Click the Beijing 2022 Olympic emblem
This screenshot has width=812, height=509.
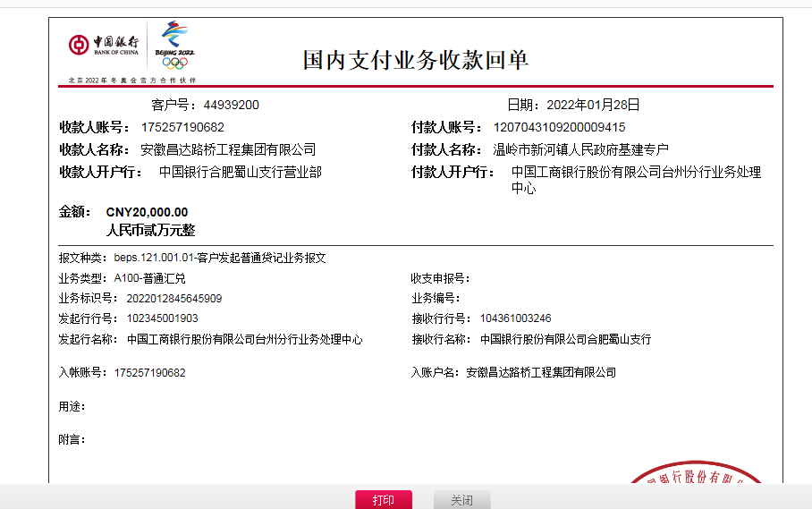point(174,45)
